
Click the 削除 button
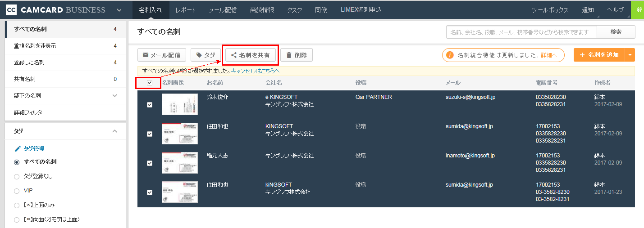[x=297, y=55]
